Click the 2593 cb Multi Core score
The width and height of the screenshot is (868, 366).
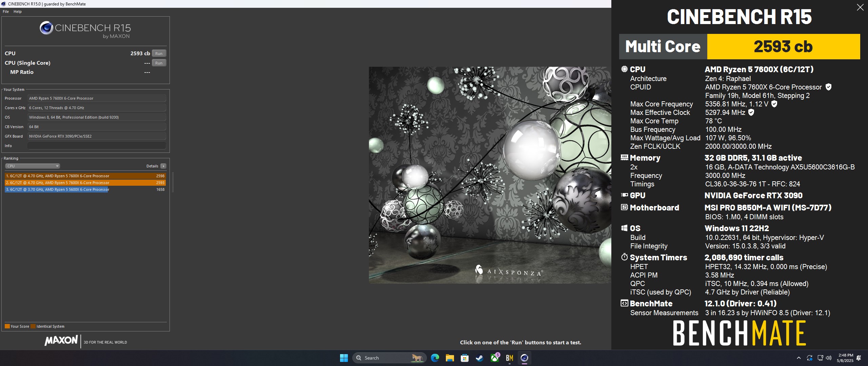coord(783,46)
